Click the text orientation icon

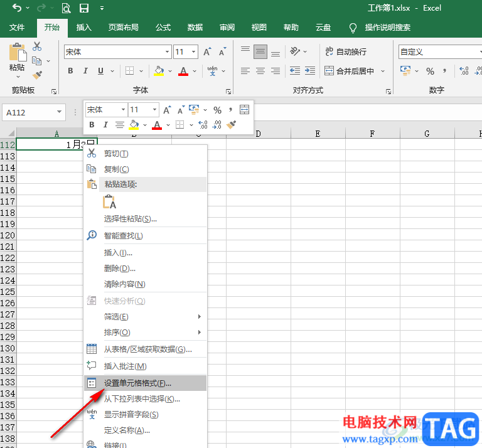pos(295,51)
